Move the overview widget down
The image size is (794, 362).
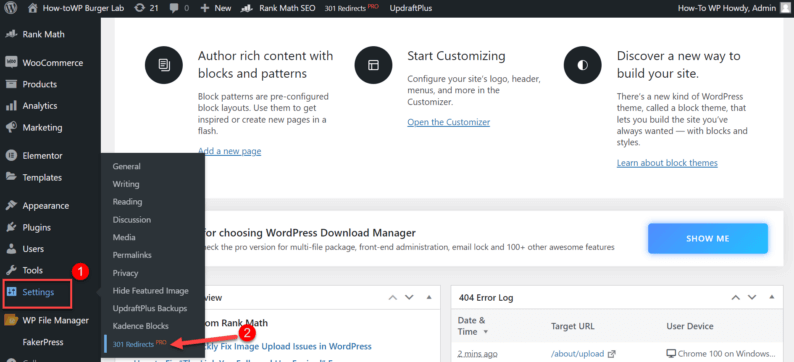(x=409, y=297)
